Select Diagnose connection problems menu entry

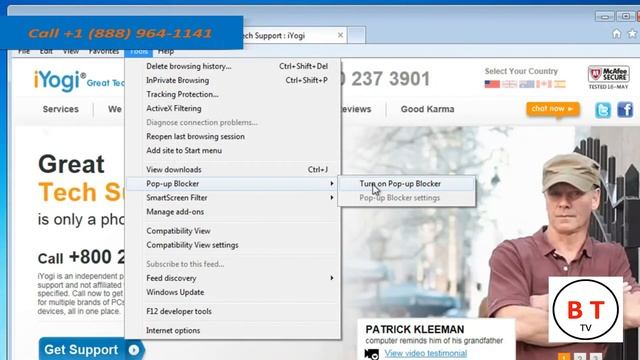(x=233, y=122)
